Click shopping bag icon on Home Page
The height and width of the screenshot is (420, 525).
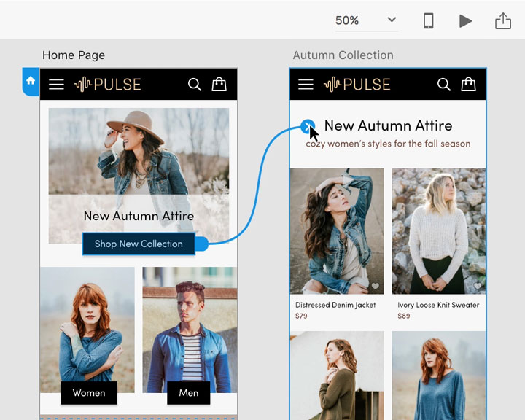[219, 85]
